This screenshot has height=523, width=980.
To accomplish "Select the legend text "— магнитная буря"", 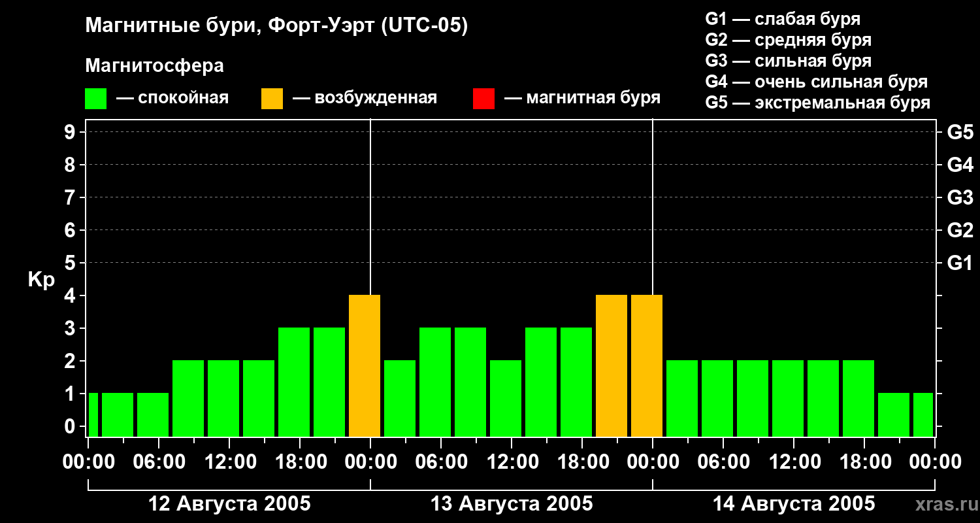I will point(582,98).
